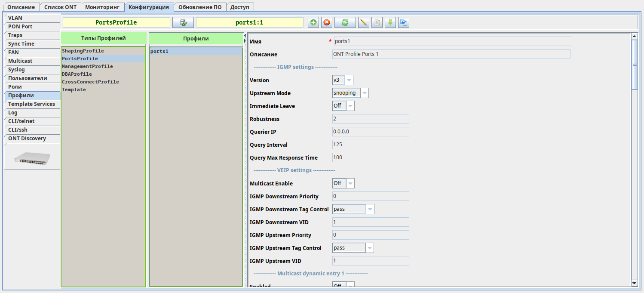Click the pencil edit icon
Viewport: 644px width, 293px height.
364,22
